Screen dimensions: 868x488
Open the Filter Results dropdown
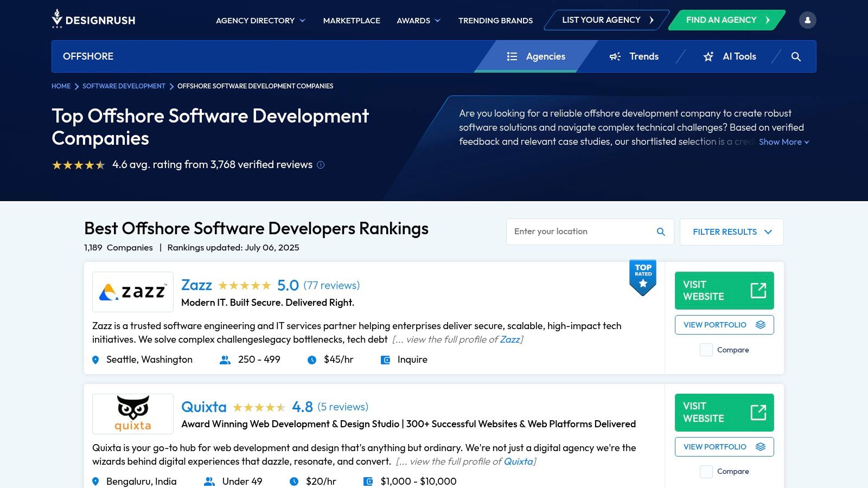pos(731,232)
